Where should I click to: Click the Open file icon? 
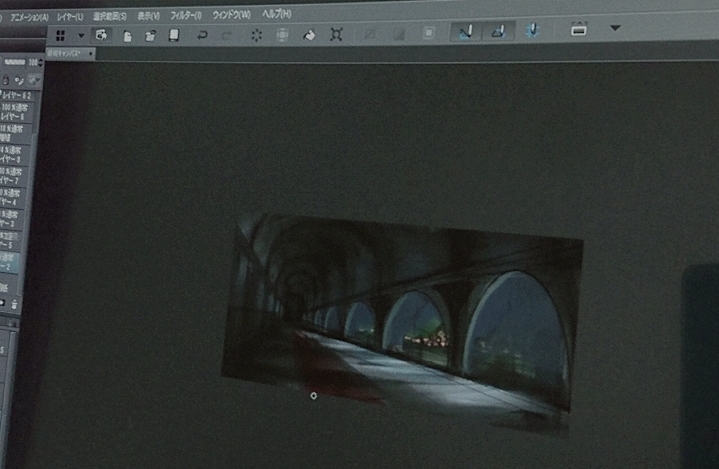[150, 35]
